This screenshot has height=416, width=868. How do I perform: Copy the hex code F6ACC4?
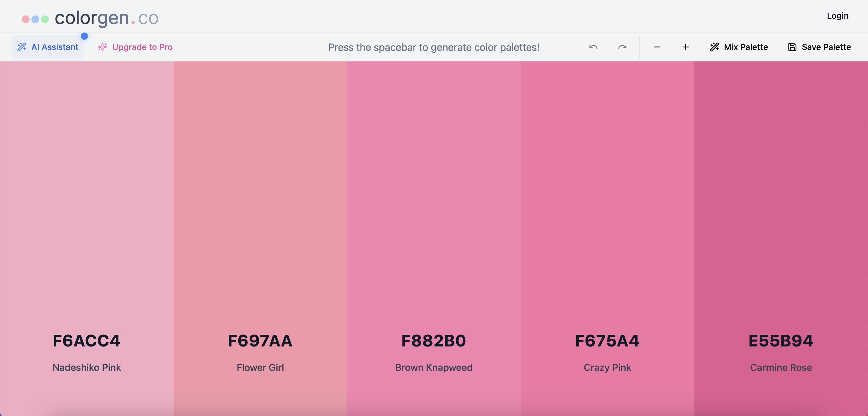coord(86,341)
